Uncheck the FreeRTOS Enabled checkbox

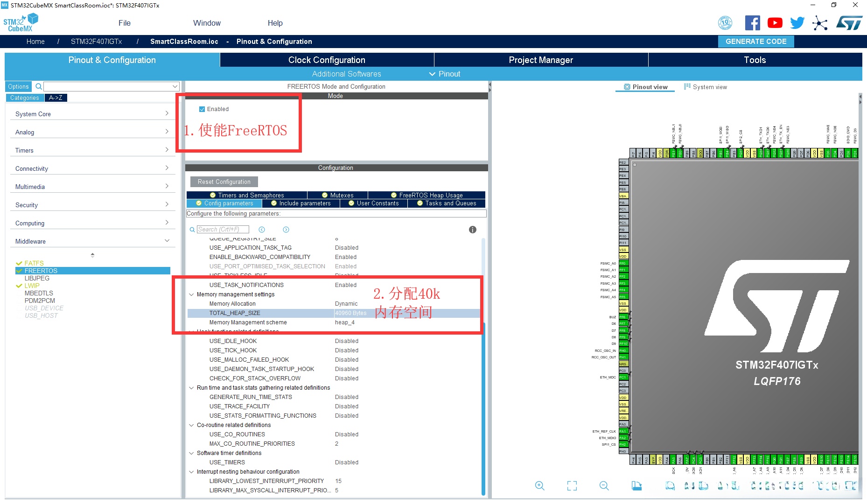pyautogui.click(x=202, y=109)
